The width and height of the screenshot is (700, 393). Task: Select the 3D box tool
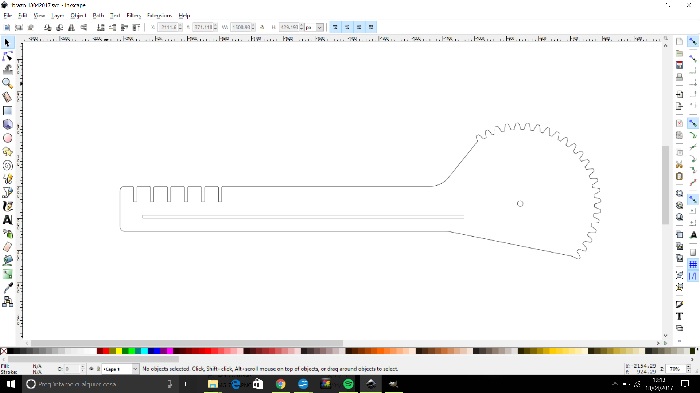click(7, 124)
